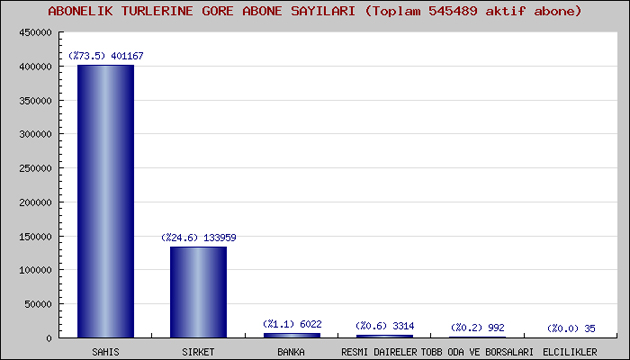630x360 pixels.
Task: Click the 450000 y-axis value
Action: pos(36,33)
